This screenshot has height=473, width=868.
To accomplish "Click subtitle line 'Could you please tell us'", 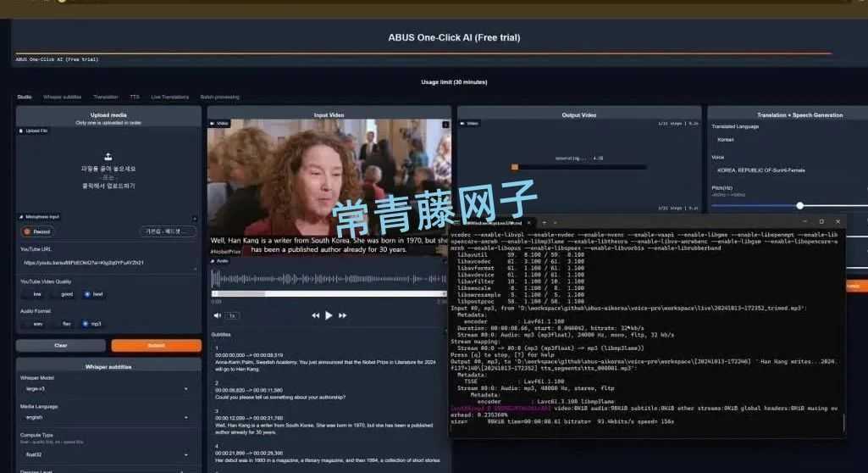I will pos(280,397).
